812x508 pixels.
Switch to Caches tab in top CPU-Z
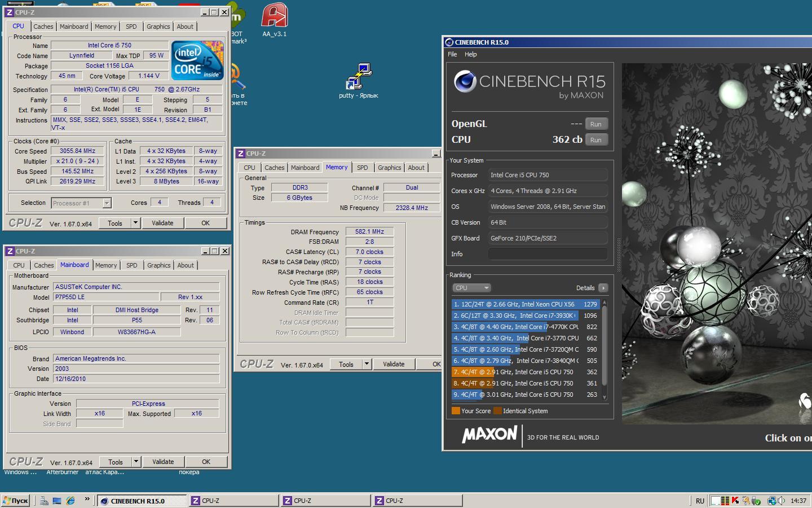[x=43, y=27]
